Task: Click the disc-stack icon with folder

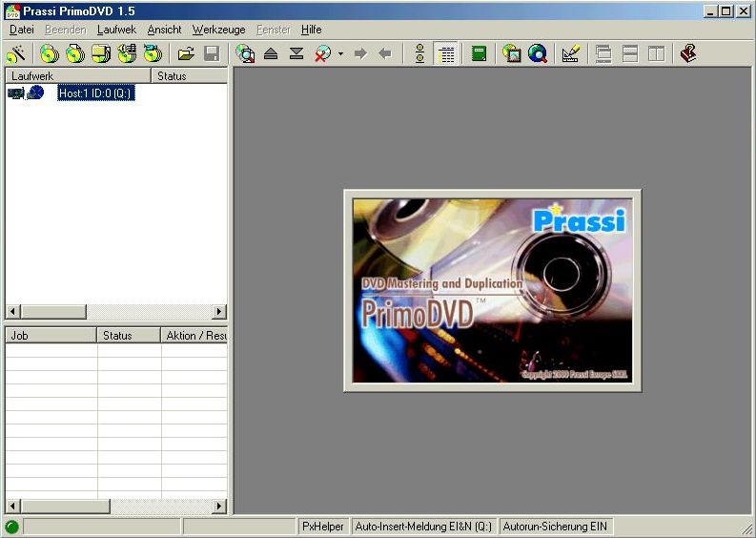Action: (101, 53)
